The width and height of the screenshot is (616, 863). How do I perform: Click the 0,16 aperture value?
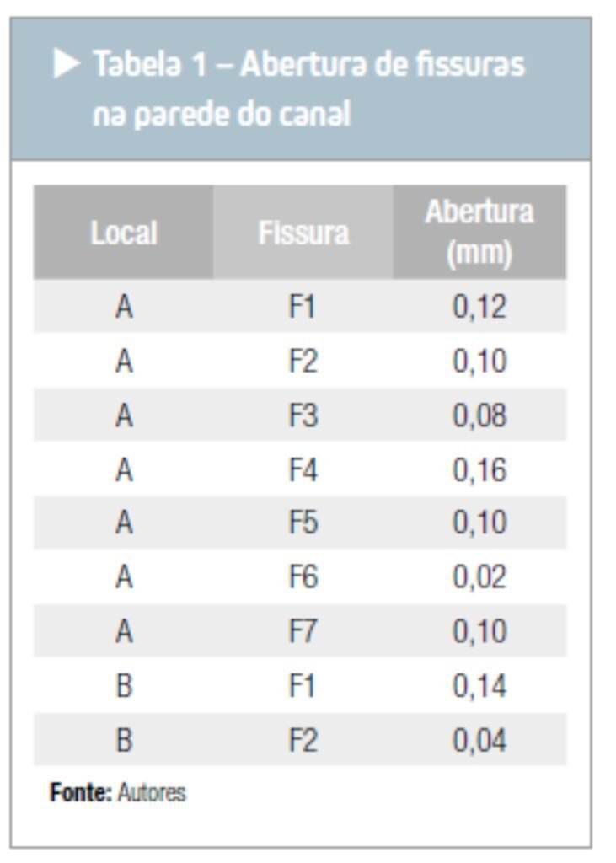479,470
